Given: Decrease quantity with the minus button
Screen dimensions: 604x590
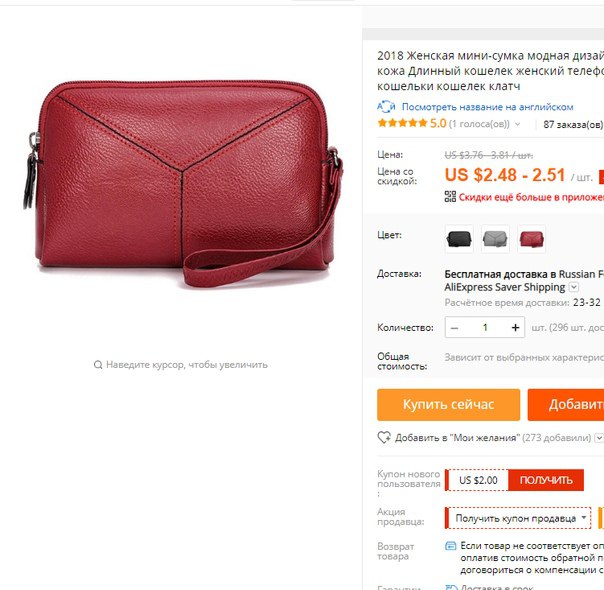Looking at the screenshot, I should [x=455, y=328].
